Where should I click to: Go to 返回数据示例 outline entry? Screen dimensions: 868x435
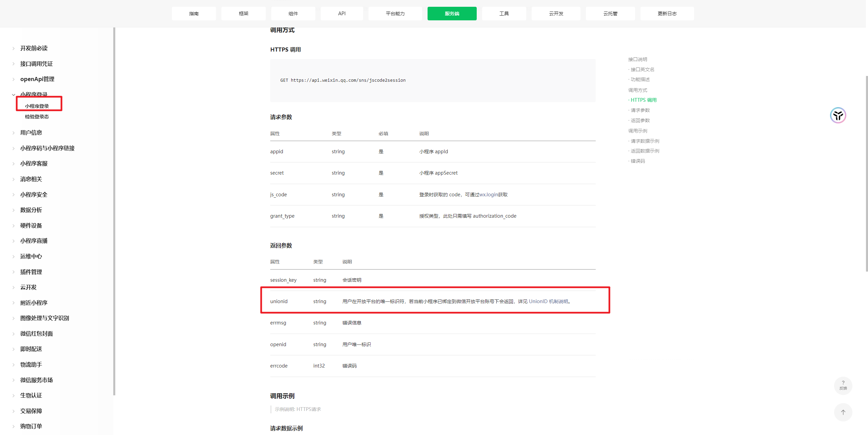[x=645, y=151]
